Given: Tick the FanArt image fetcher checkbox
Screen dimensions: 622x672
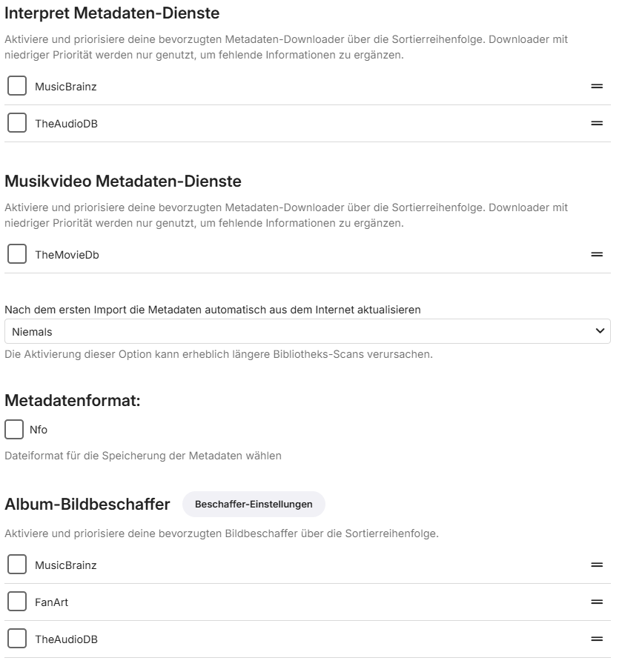Looking at the screenshot, I should (x=16, y=602).
